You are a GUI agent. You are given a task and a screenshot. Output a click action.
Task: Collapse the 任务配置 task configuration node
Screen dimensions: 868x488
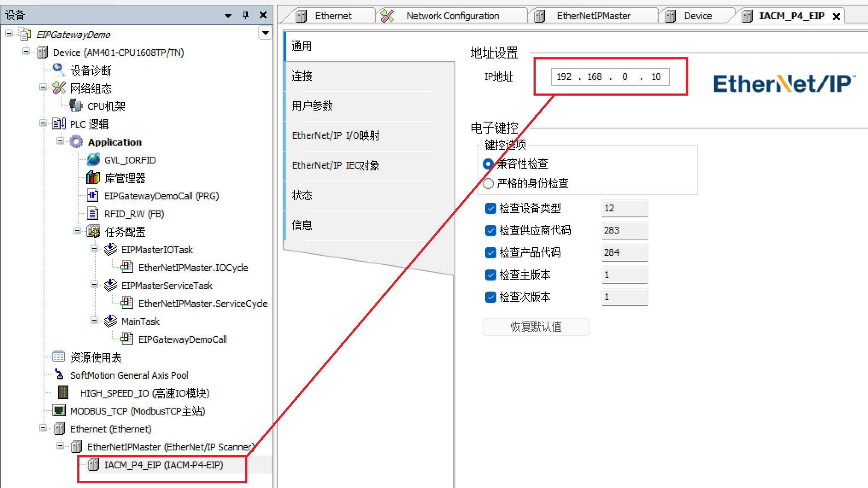point(77,231)
